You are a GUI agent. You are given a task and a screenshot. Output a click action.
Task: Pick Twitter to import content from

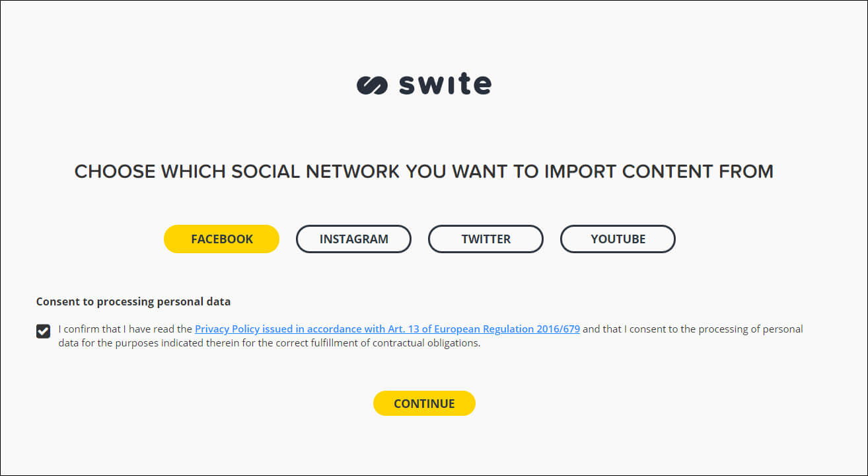point(486,239)
